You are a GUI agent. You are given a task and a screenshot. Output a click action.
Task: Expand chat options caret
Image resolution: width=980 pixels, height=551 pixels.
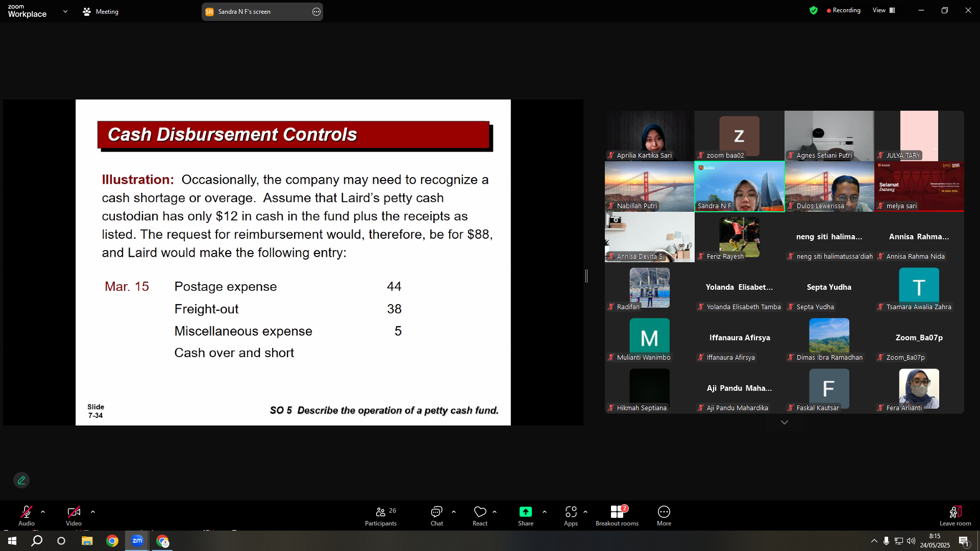point(454,512)
